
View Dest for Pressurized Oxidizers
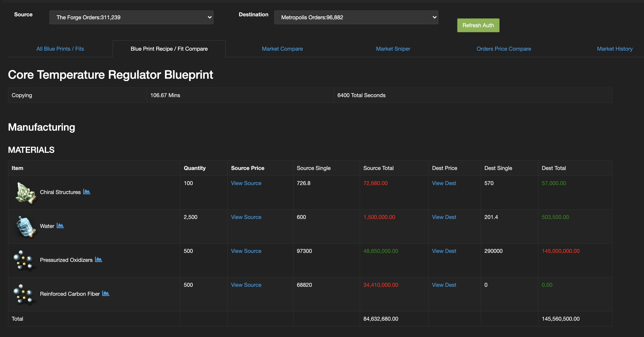pyautogui.click(x=444, y=251)
